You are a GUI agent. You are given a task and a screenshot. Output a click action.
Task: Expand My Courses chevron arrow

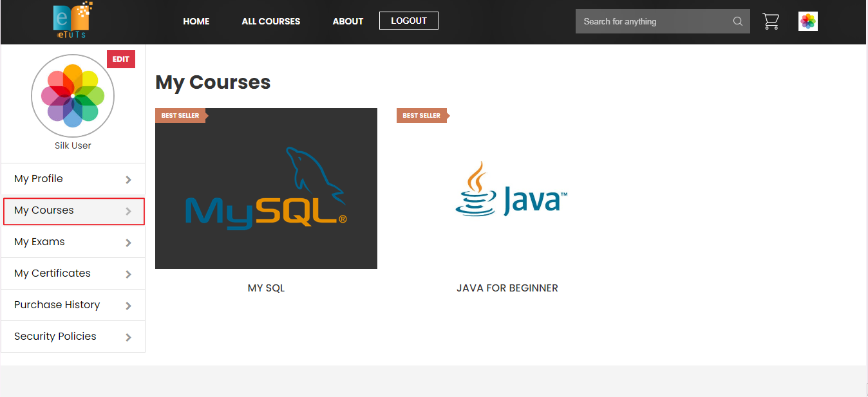[129, 211]
